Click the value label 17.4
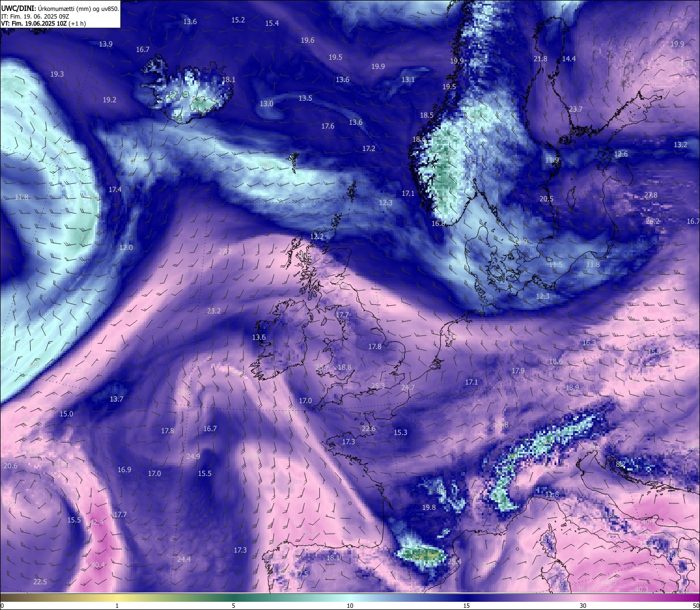Viewport: 700px width, 610px height. [x=115, y=189]
